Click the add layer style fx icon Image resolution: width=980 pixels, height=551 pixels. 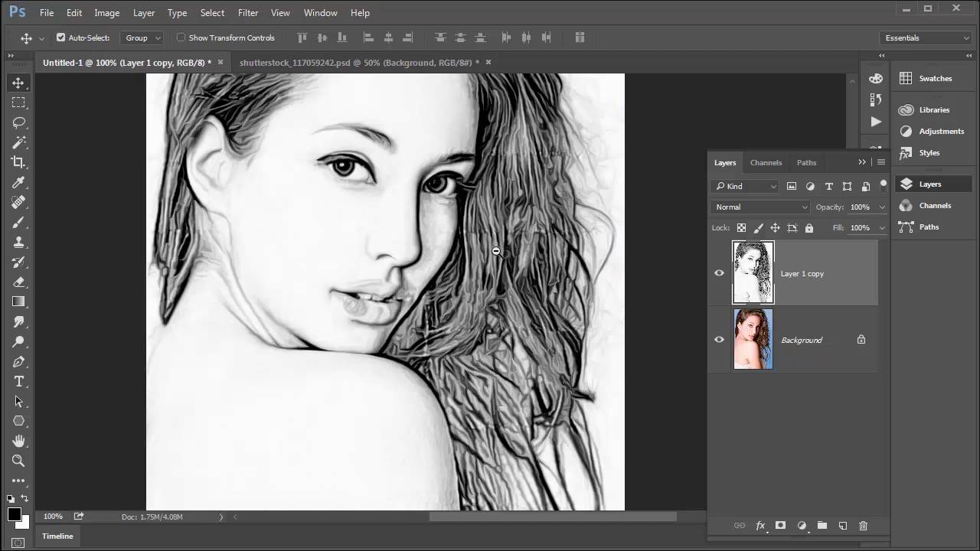pos(760,526)
